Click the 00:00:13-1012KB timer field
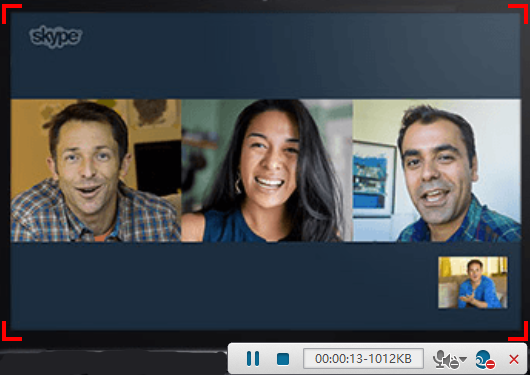 (x=363, y=358)
